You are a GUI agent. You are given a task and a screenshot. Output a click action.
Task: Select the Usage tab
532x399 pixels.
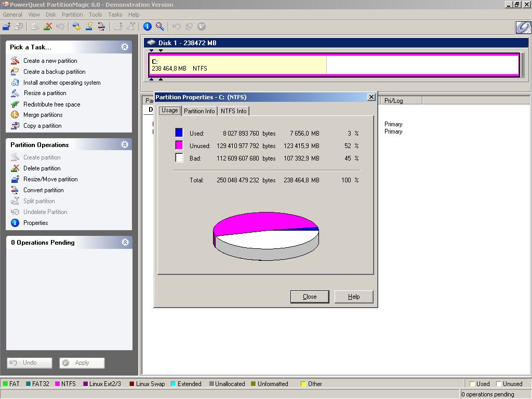[x=170, y=110]
